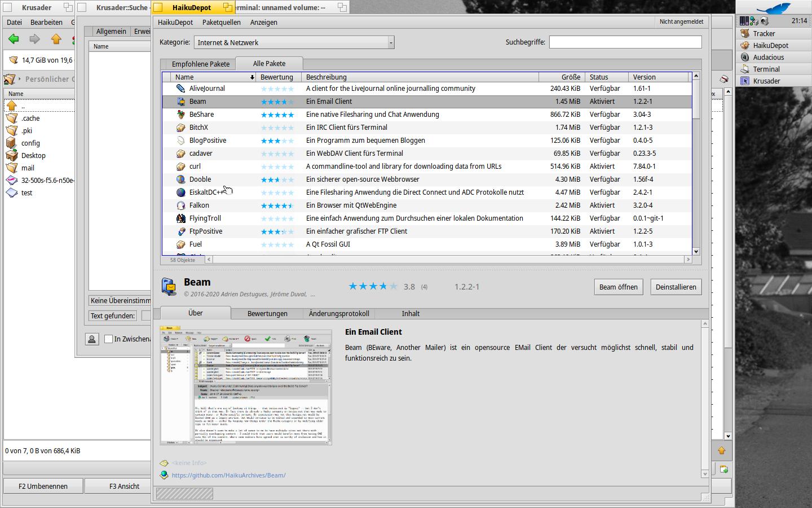Click the FlyingTroll package icon
The width and height of the screenshot is (812, 508).
click(x=180, y=218)
